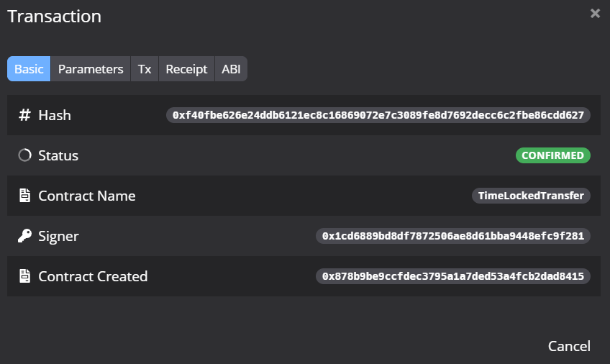
Task: Show the ABI tab
Action: (x=231, y=69)
